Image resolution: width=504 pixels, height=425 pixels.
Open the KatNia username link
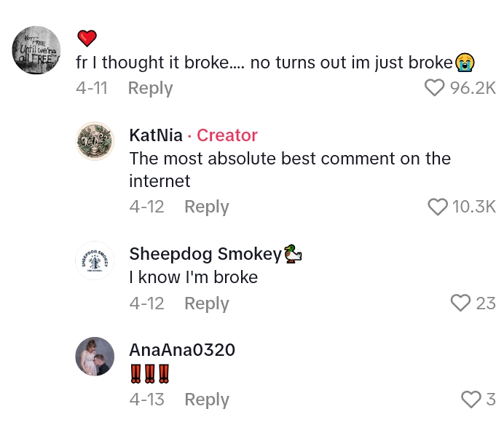(x=156, y=135)
